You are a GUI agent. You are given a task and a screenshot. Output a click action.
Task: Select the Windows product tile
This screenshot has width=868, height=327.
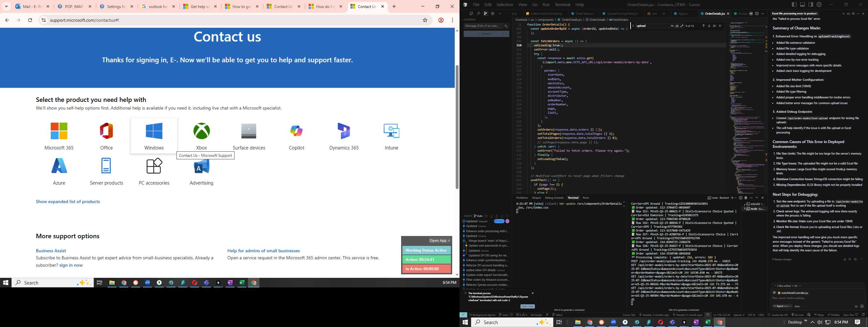(x=154, y=135)
